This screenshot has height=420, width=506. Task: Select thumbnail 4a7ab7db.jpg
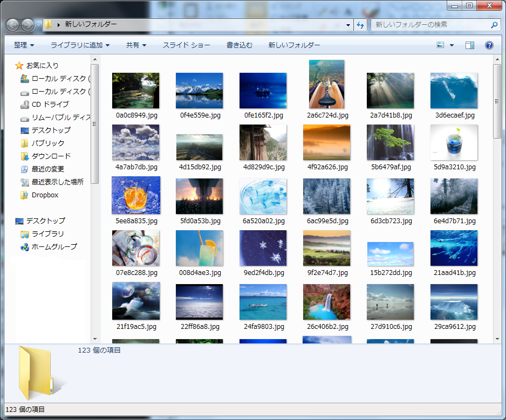136,142
